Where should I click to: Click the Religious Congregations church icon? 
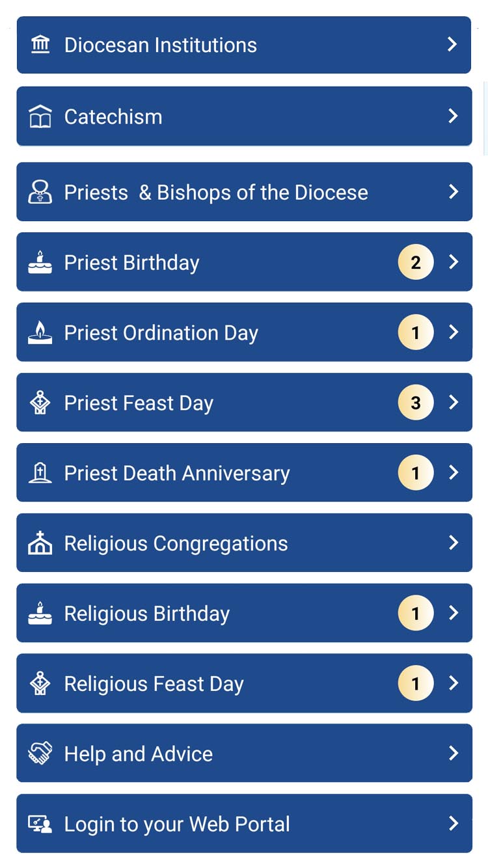(40, 543)
